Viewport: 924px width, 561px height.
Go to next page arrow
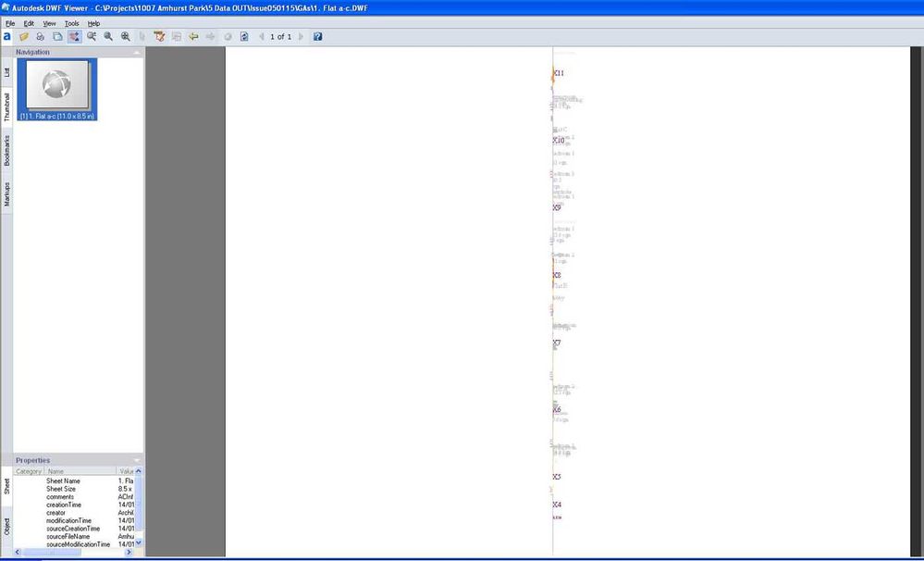[x=301, y=37]
